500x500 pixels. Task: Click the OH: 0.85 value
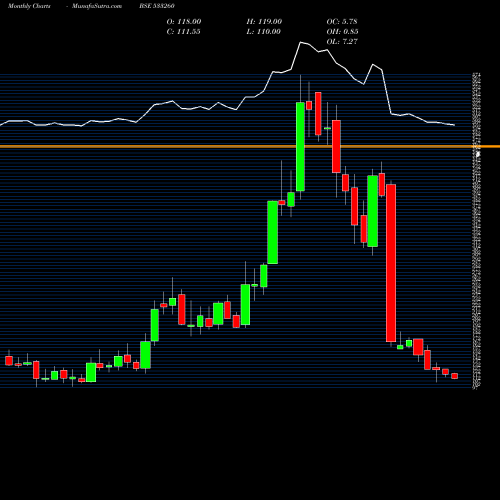pyautogui.click(x=342, y=32)
